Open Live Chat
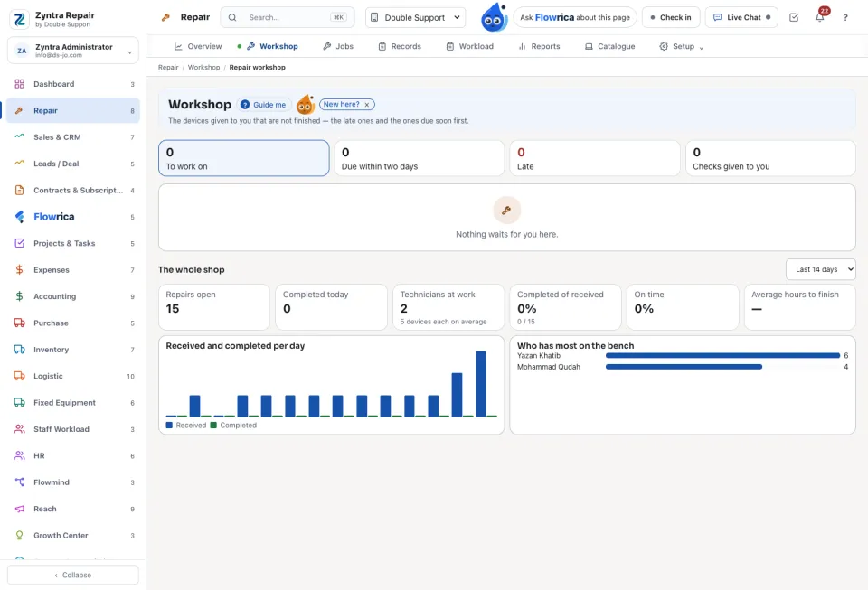Image resolution: width=868 pixels, height=590 pixels. pos(741,18)
